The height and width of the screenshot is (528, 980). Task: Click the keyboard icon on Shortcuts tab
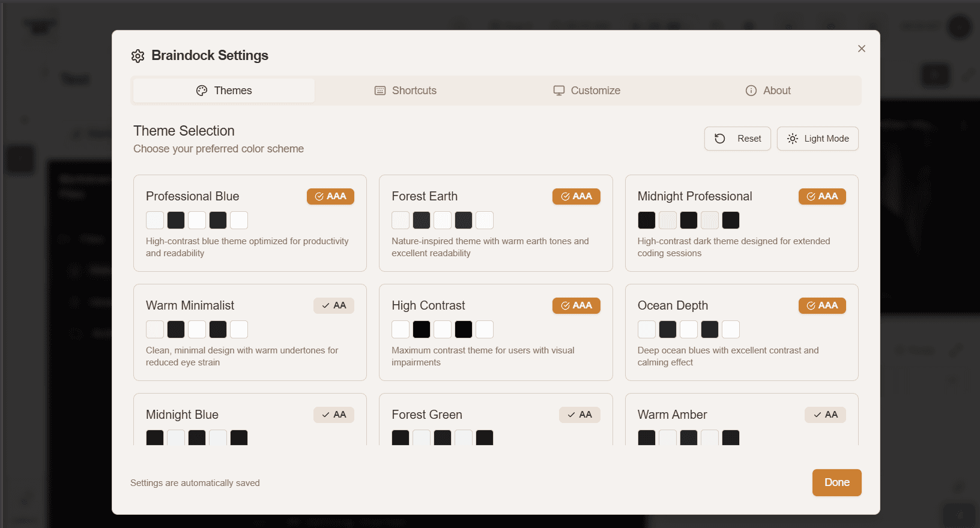[380, 91]
